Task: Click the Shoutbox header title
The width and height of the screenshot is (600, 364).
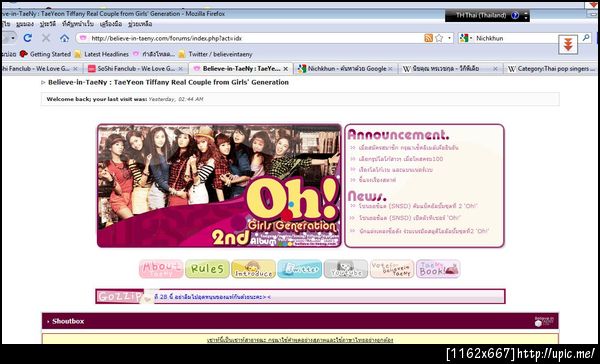Action: pyautogui.click(x=68, y=322)
